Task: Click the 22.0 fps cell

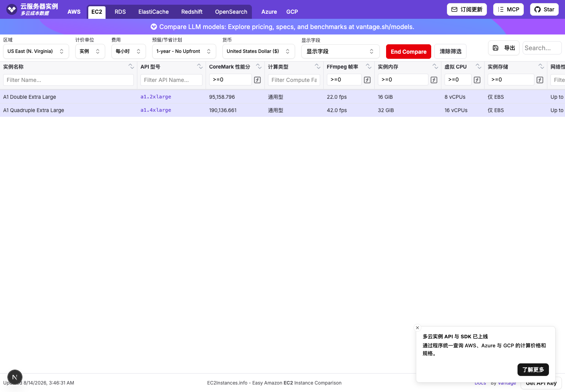Action: tap(337, 97)
